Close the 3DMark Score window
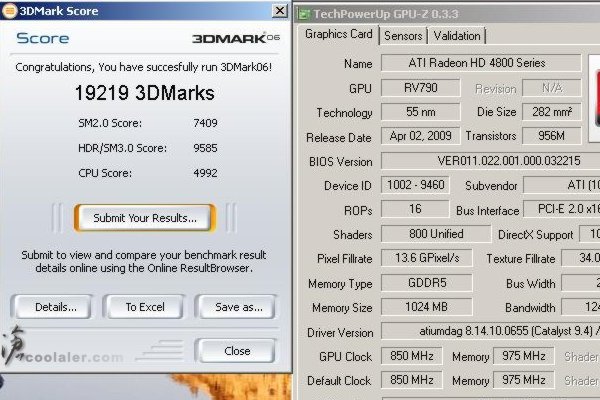The height and width of the screenshot is (400, 600). coord(280,11)
